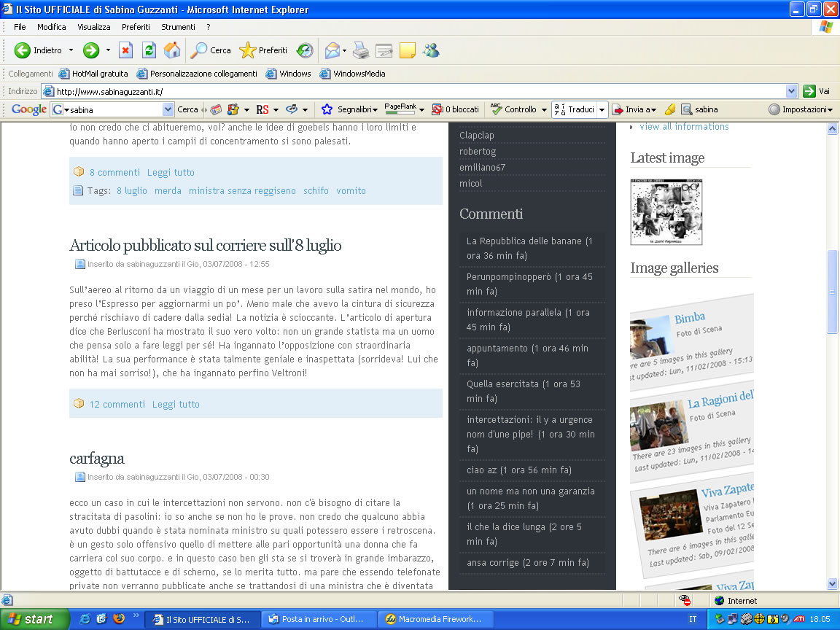This screenshot has width=840, height=630.
Task: Click Firefox quick launch icon
Action: pyautogui.click(x=118, y=619)
